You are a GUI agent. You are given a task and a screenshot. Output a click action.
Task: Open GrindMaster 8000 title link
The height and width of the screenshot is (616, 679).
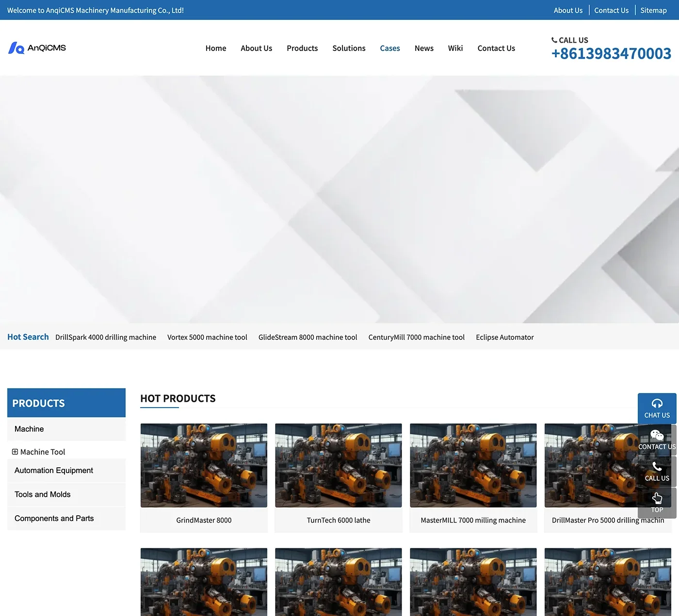pos(204,520)
